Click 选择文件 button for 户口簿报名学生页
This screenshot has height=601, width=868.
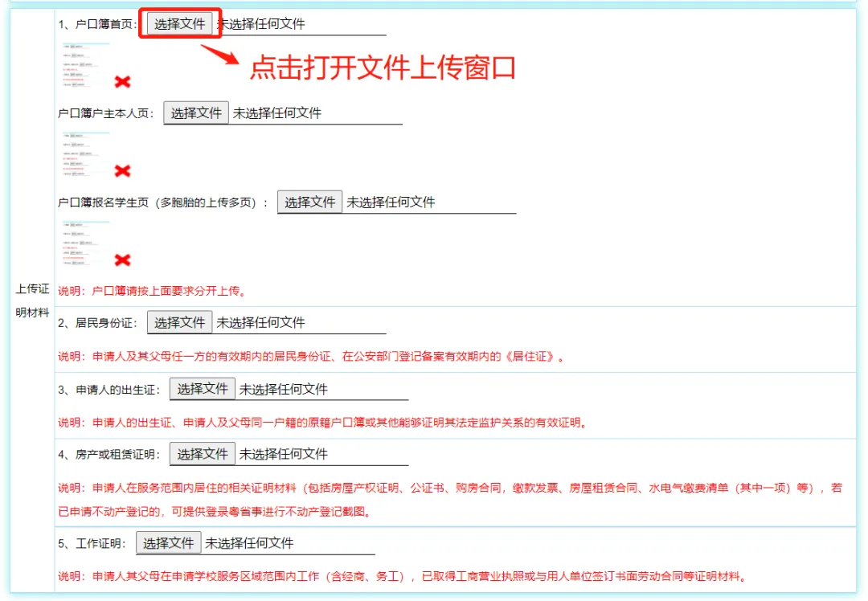[x=309, y=202]
